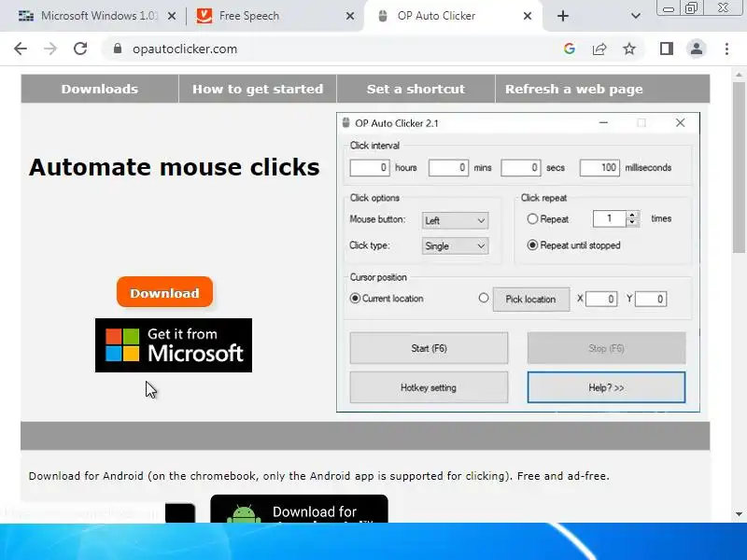Click the scrollbar up arrow

coord(739,75)
